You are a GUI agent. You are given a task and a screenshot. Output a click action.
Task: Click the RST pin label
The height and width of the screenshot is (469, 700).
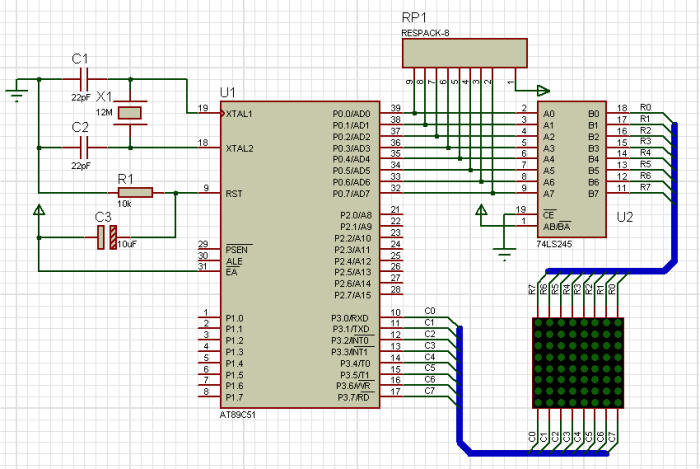tap(233, 194)
